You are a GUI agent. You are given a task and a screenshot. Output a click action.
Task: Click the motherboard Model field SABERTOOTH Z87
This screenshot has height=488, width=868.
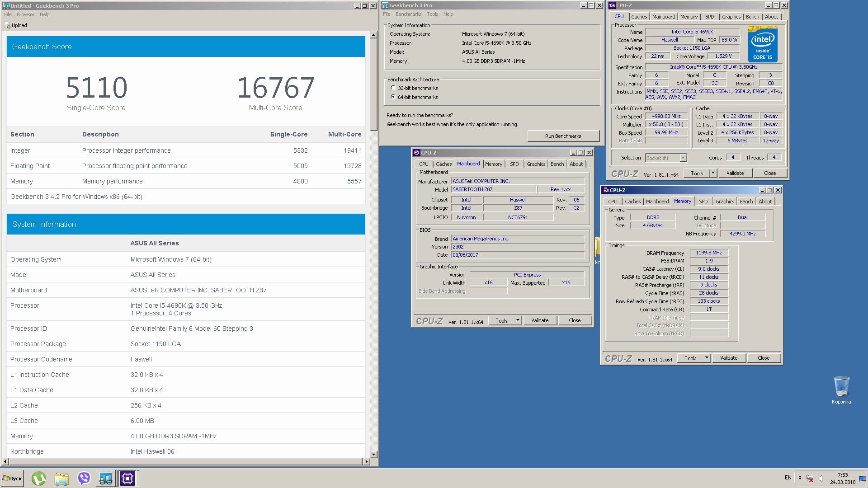point(493,189)
